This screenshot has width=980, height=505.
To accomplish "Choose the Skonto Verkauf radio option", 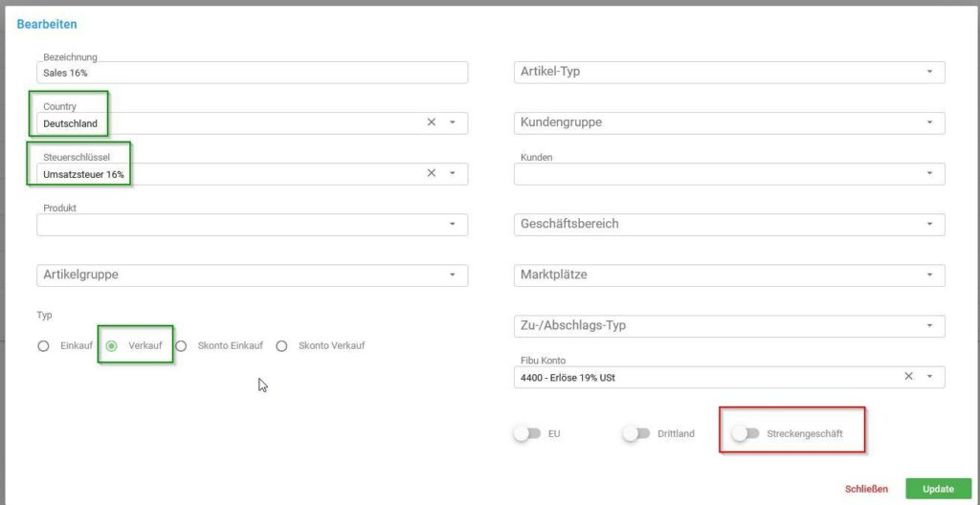I will pyautogui.click(x=281, y=345).
